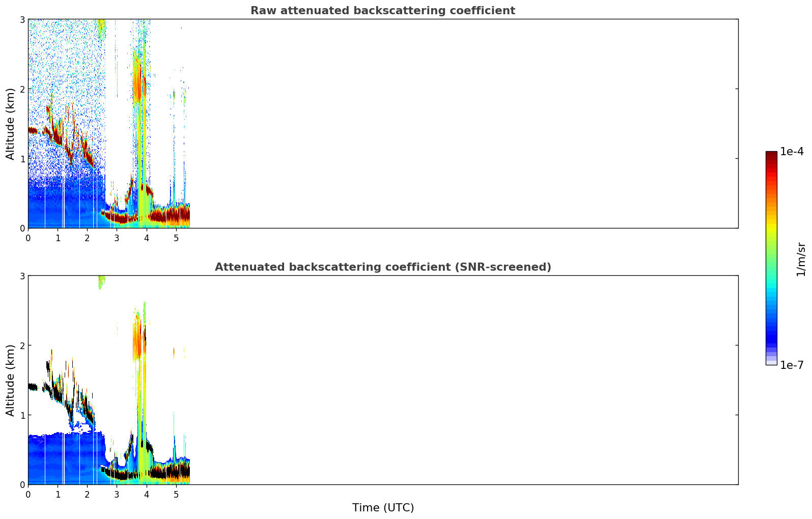Click the colorbar '1/m/sr' unit label
This screenshot has height=519, width=812.
(801, 259)
